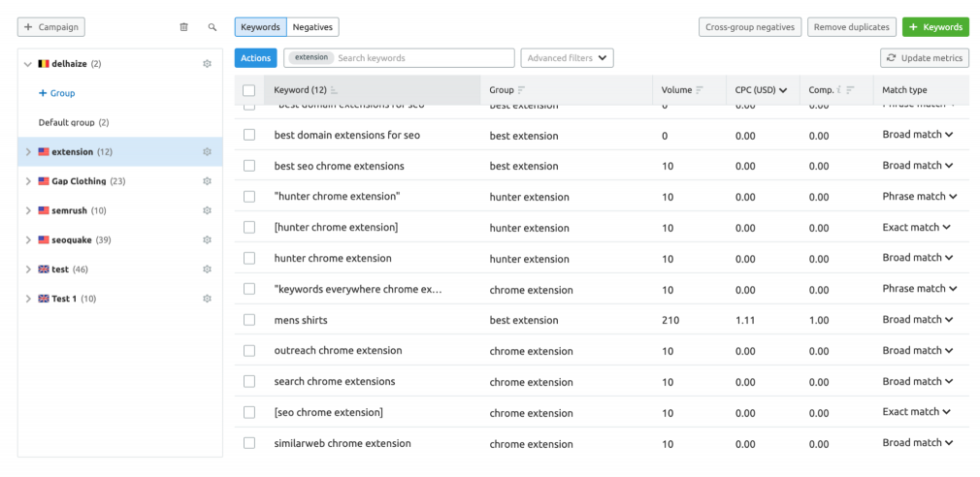Click the Match type column header
980x477 pixels.
904,90
